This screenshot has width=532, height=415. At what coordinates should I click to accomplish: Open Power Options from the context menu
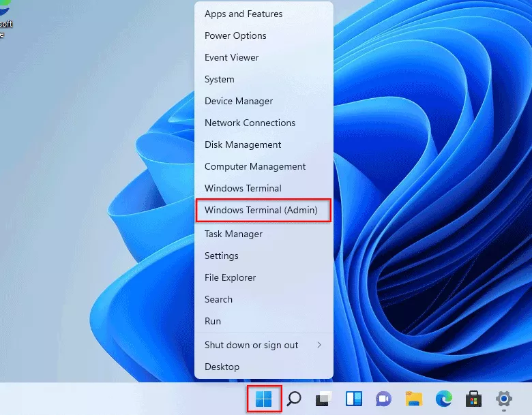tap(235, 35)
